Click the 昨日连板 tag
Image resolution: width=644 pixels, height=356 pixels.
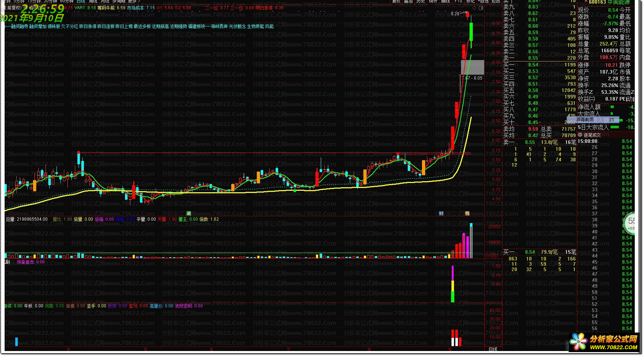click(x=106, y=27)
